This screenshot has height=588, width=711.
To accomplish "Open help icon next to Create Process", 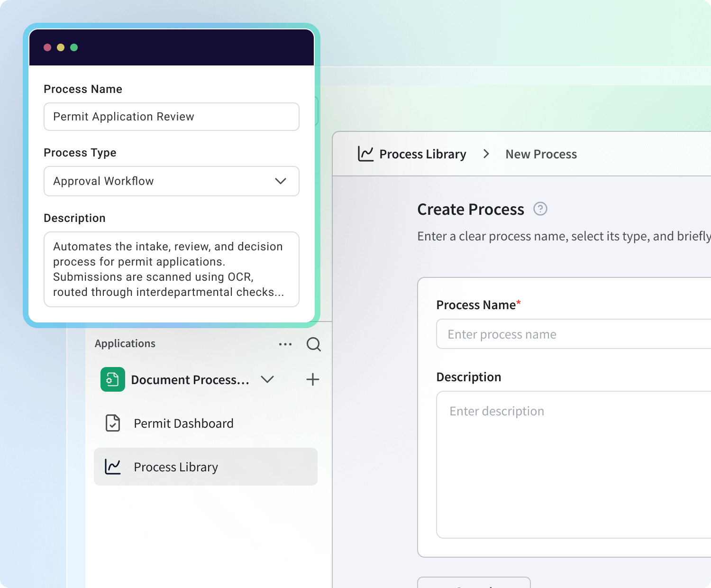I will [x=540, y=209].
